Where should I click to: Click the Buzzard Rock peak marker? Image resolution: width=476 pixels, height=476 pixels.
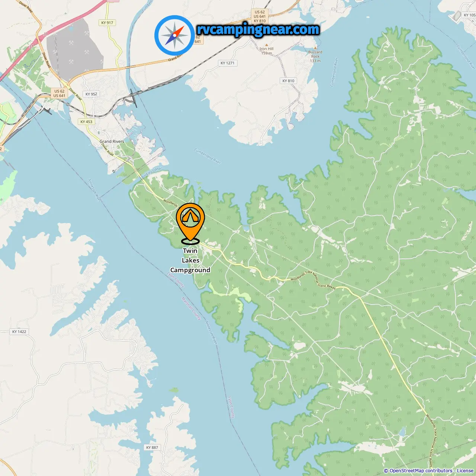[x=315, y=48]
